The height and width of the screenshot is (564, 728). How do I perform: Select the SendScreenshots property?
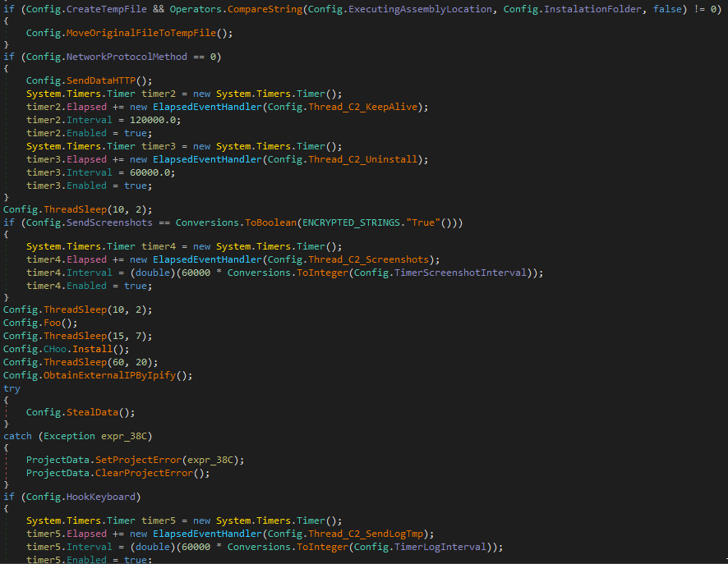click(x=109, y=222)
